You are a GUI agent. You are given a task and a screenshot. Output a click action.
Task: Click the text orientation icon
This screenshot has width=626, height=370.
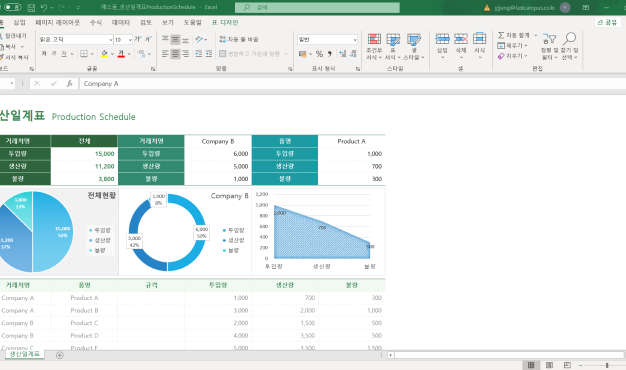(x=199, y=39)
